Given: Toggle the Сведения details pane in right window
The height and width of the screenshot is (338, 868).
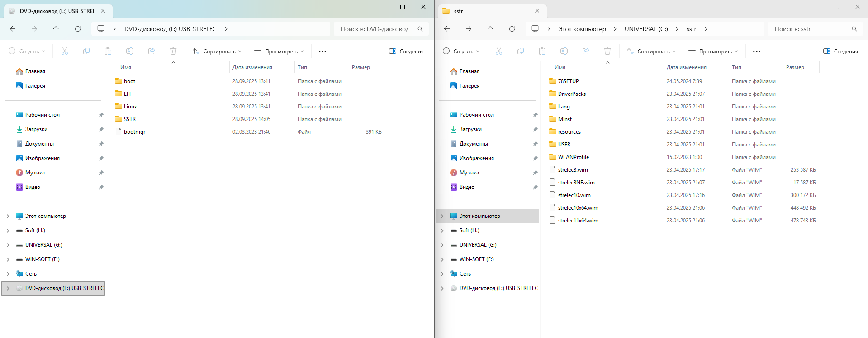Looking at the screenshot, I should [x=840, y=52].
